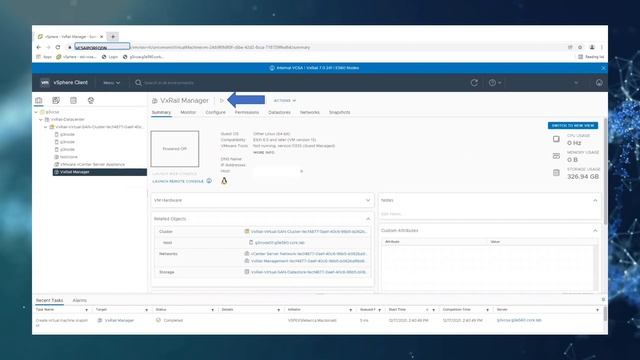Click the memory usage icon
This screenshot has height=360, width=640.
[556, 156]
